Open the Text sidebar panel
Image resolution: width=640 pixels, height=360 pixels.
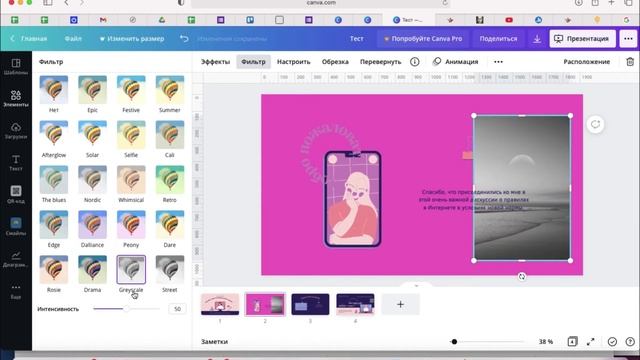click(x=16, y=162)
